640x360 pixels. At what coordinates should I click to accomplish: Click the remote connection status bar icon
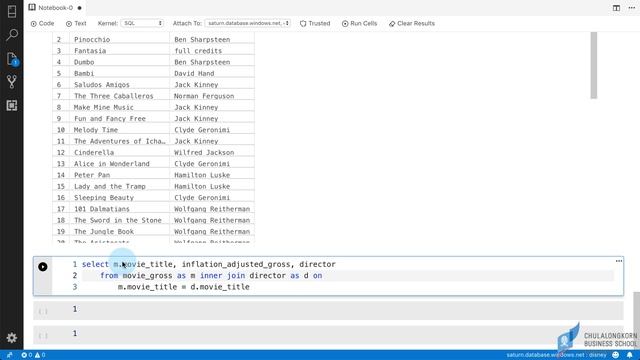(9, 355)
